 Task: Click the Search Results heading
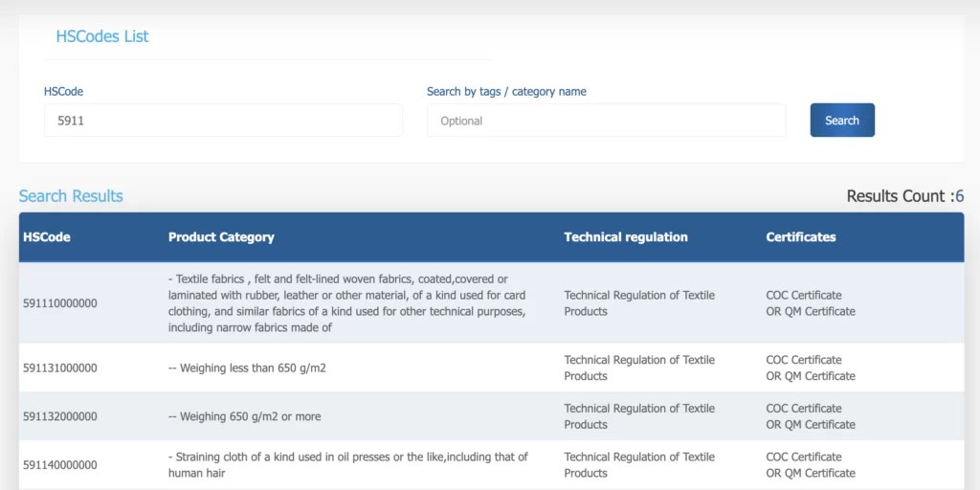pyautogui.click(x=71, y=196)
